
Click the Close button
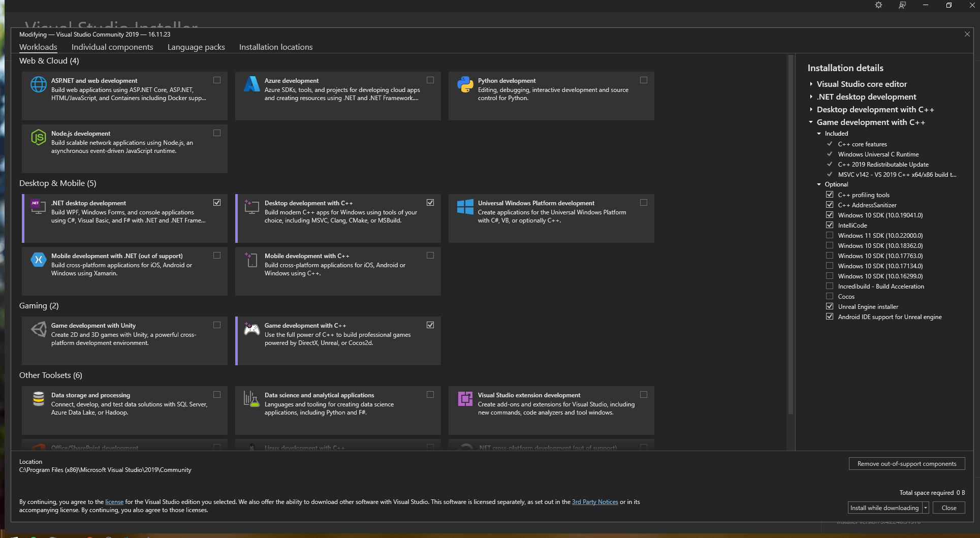949,508
